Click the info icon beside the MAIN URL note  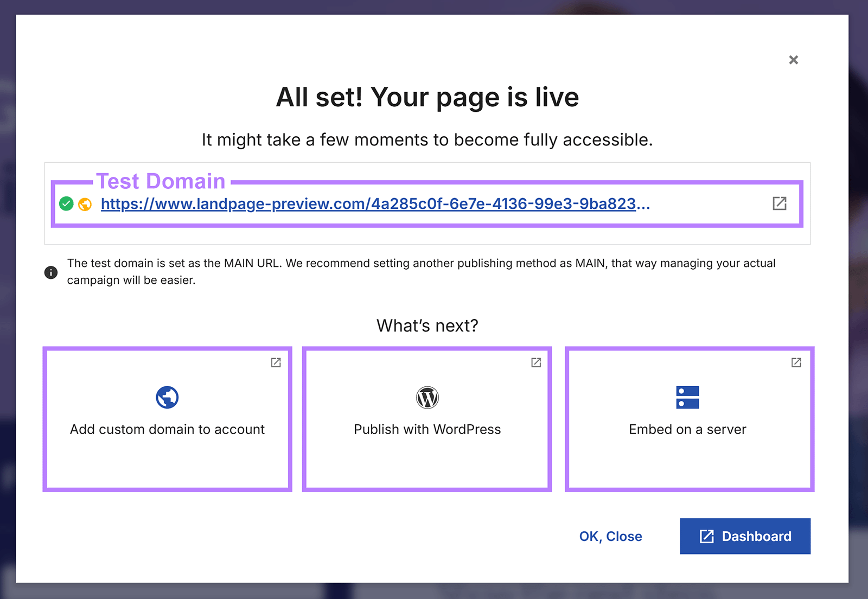pyautogui.click(x=51, y=272)
